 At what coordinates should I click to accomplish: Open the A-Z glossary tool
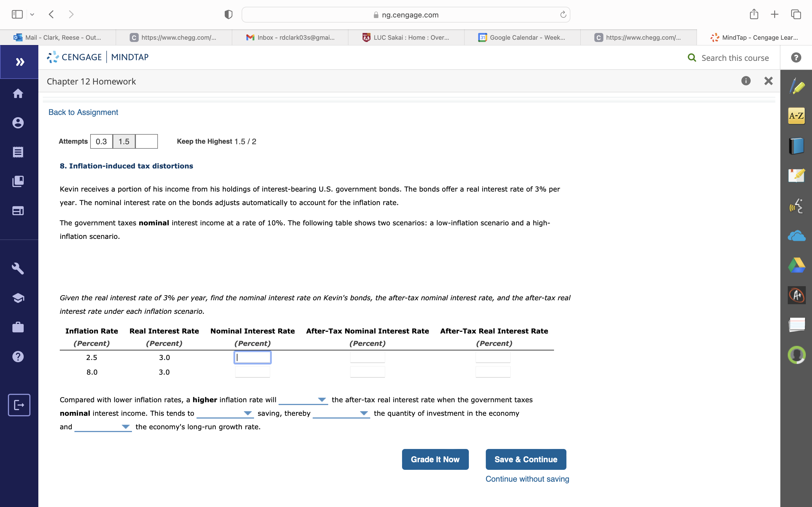(x=796, y=116)
